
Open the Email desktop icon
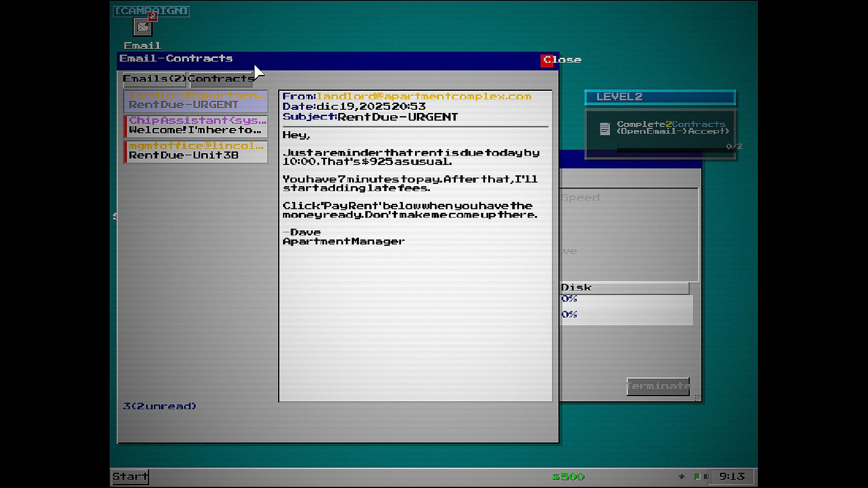click(142, 28)
